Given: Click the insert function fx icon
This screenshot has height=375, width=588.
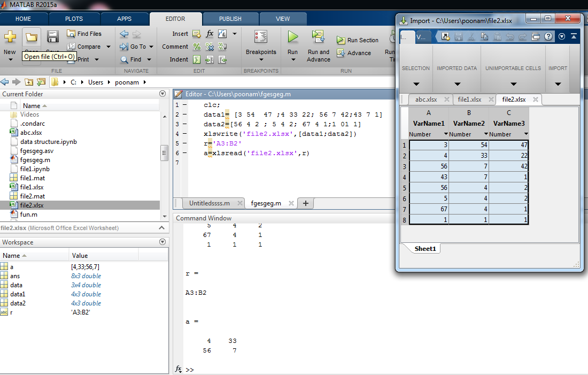Looking at the screenshot, I should point(210,34).
